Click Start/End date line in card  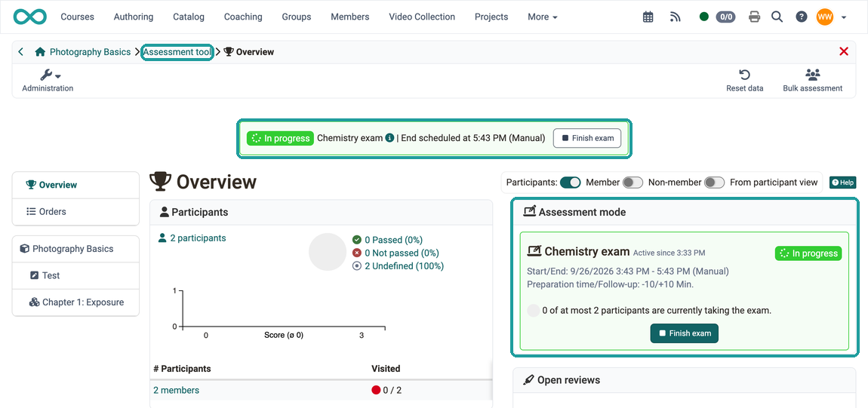tap(628, 271)
